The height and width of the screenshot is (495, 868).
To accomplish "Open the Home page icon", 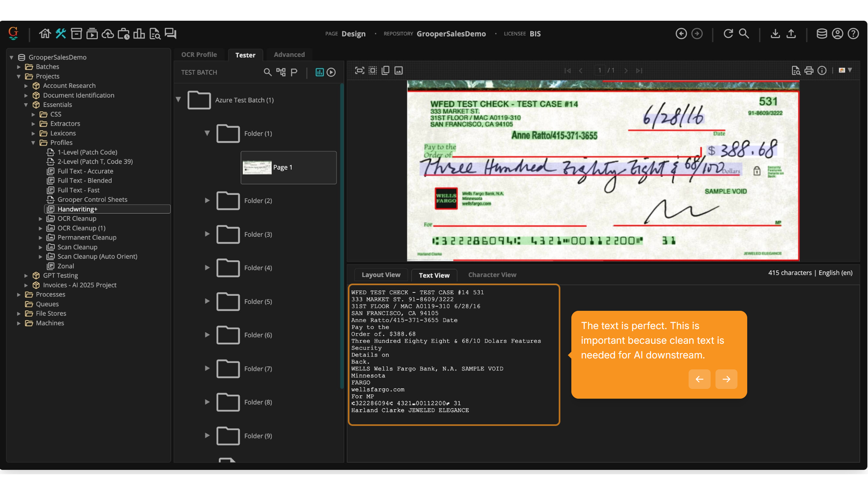I will click(x=45, y=33).
